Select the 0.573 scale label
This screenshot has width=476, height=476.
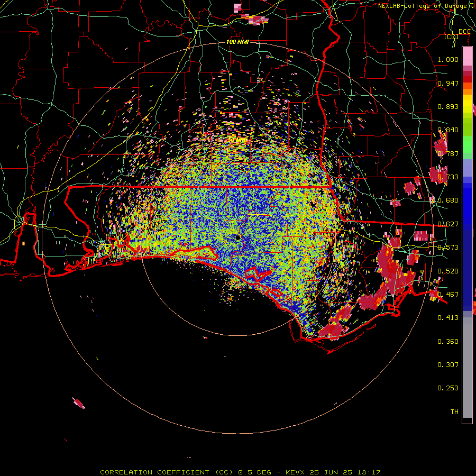click(x=448, y=248)
